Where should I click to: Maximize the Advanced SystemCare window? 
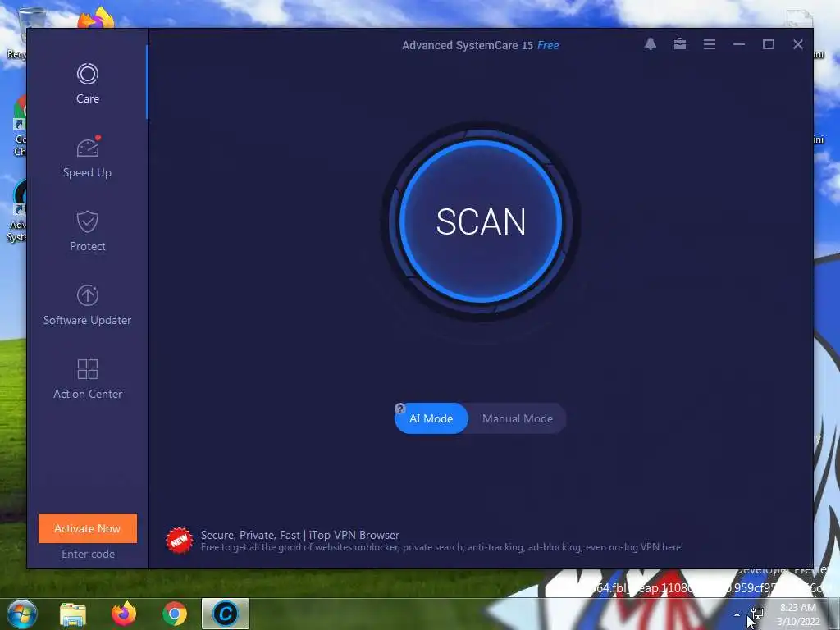coord(768,44)
